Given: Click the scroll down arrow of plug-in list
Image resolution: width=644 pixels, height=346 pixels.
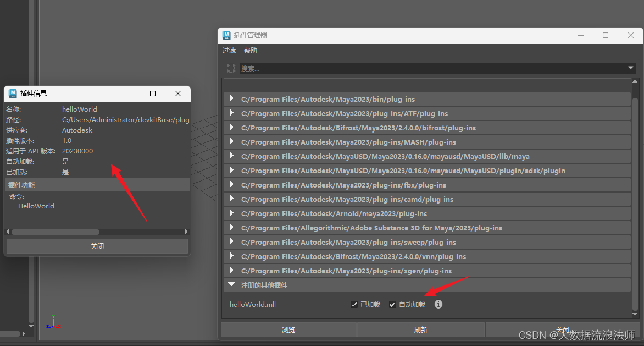Looking at the screenshot, I should (635, 314).
